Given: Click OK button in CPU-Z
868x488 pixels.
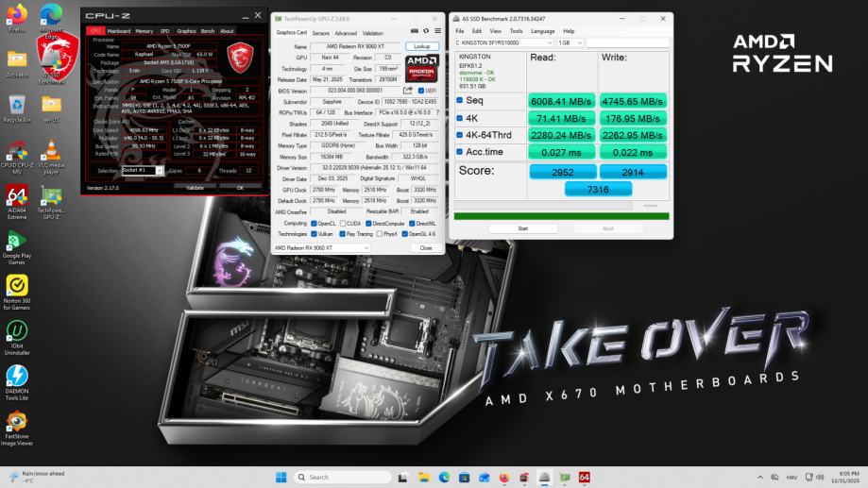Looking at the screenshot, I should [x=240, y=188].
